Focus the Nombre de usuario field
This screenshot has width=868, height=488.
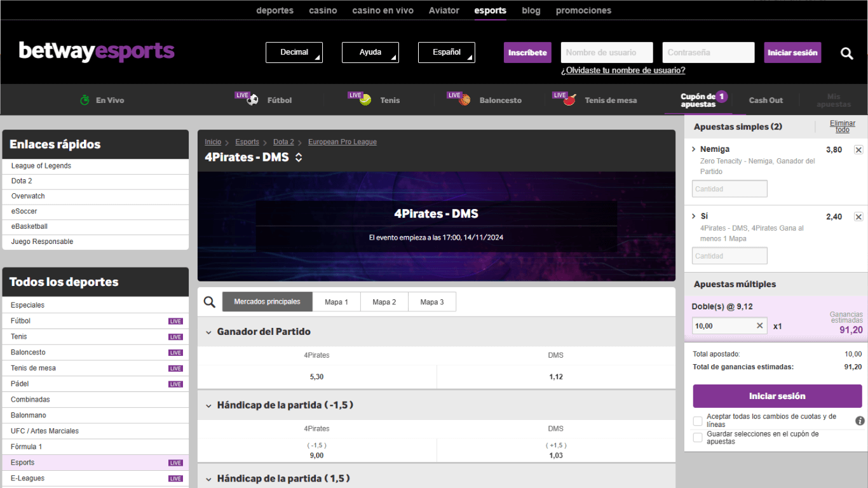pos(607,53)
